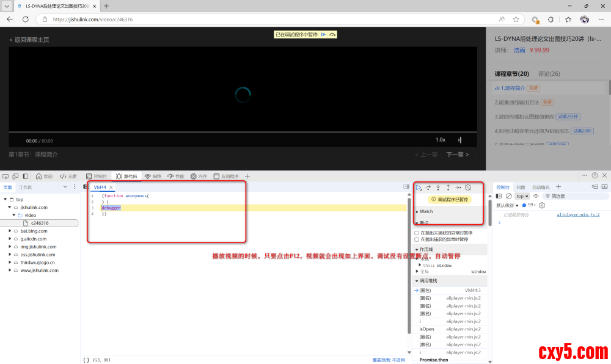Clear the console with the ban icon
The height and width of the screenshot is (364, 611).
tap(508, 196)
